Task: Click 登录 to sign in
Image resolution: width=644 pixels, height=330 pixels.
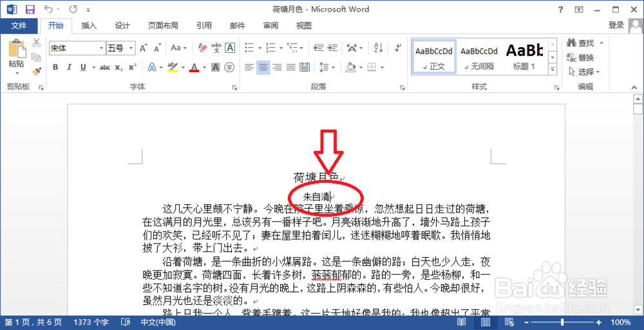Action: pos(616,26)
